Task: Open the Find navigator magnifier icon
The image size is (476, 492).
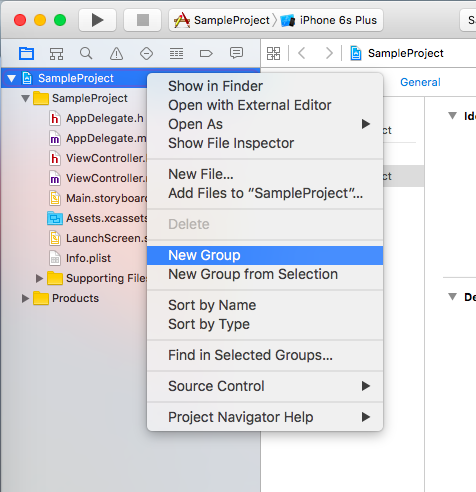Action: pos(86,53)
